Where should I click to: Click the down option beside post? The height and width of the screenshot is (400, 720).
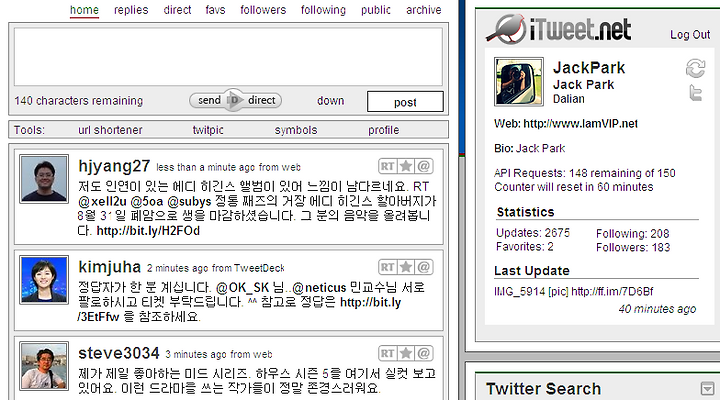pos(330,101)
